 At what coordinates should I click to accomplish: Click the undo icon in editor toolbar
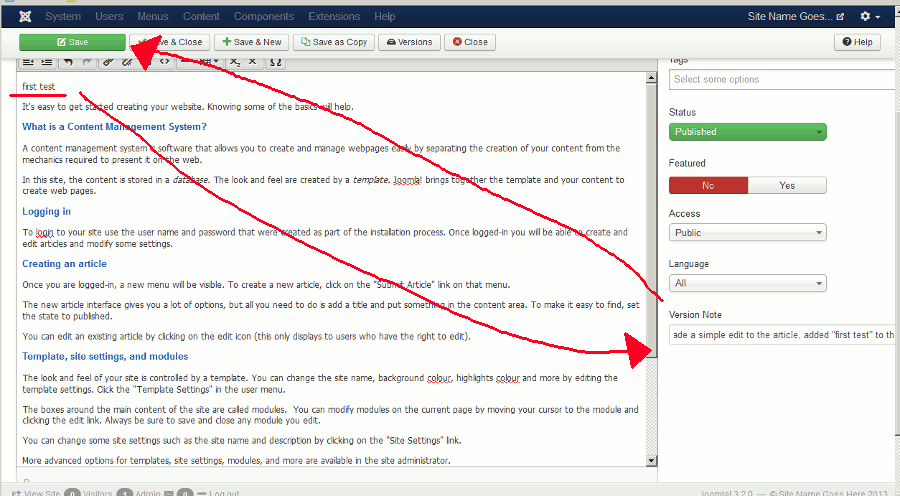tap(68, 62)
